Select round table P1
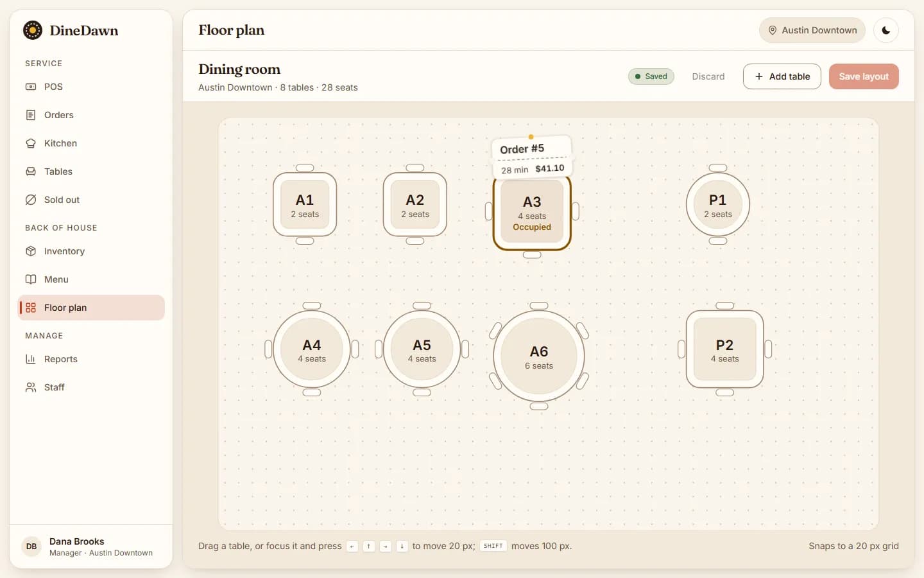924x578 pixels. coord(718,205)
